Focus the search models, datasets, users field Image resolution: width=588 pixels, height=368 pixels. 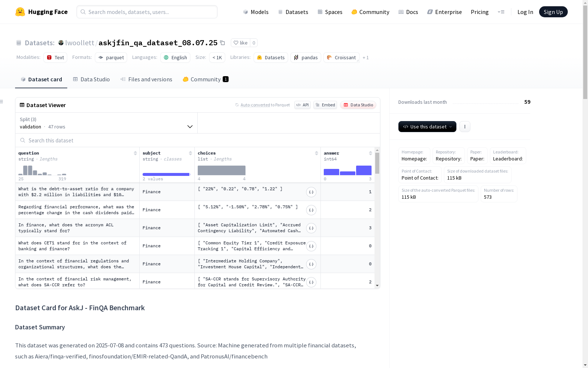click(x=147, y=12)
